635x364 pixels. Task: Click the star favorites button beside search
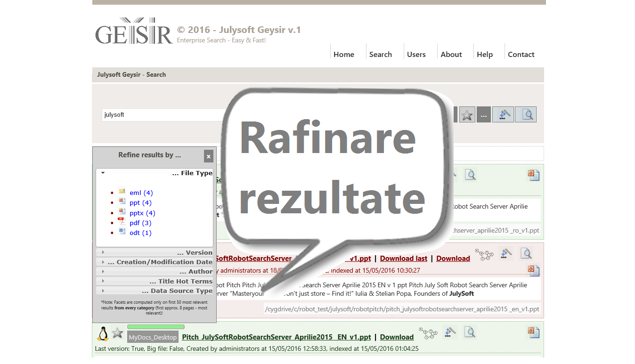[467, 114]
